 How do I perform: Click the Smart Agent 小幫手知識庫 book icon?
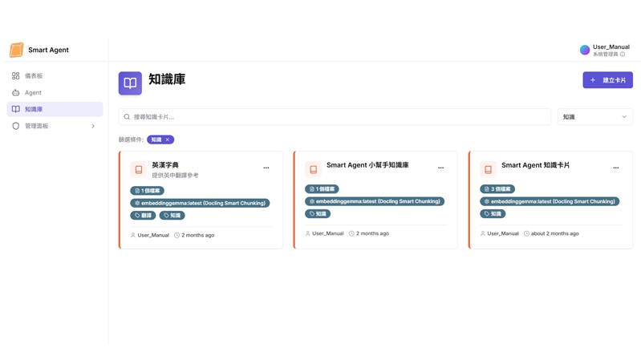[313, 169]
